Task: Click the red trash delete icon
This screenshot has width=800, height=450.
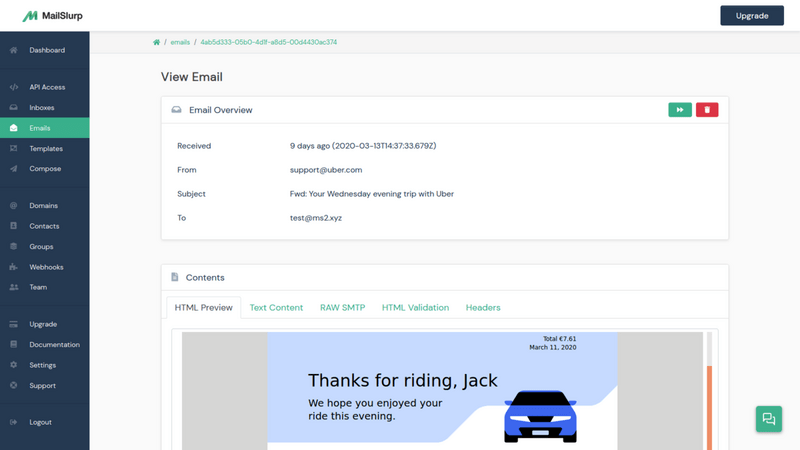Action: click(x=707, y=110)
